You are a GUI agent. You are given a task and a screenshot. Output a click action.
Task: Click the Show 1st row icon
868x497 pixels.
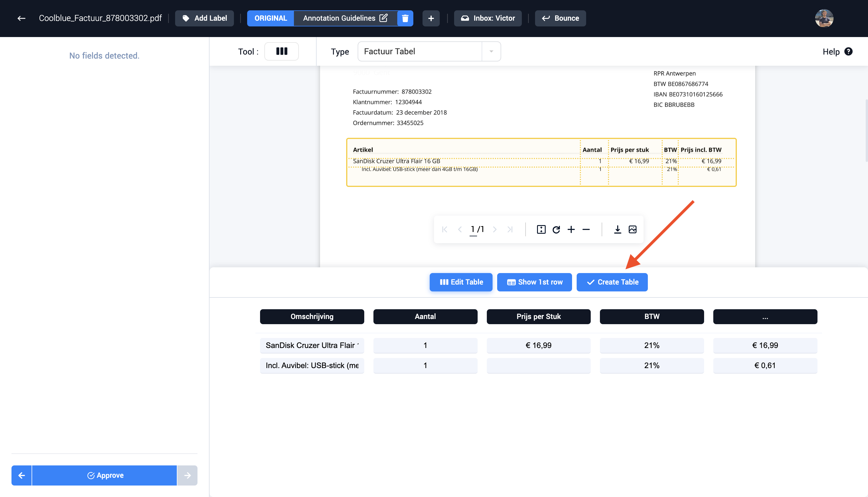point(534,282)
